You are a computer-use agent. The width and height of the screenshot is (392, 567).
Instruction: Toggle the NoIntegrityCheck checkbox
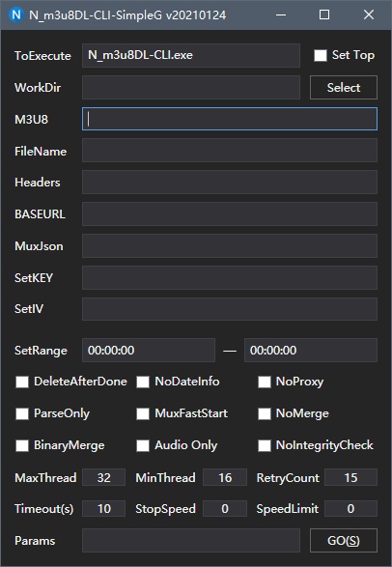coord(265,445)
